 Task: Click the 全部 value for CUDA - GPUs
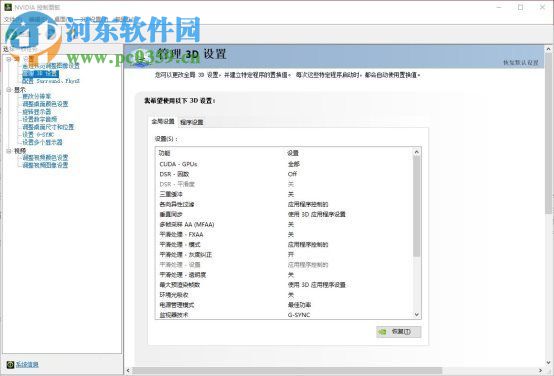pos(294,164)
